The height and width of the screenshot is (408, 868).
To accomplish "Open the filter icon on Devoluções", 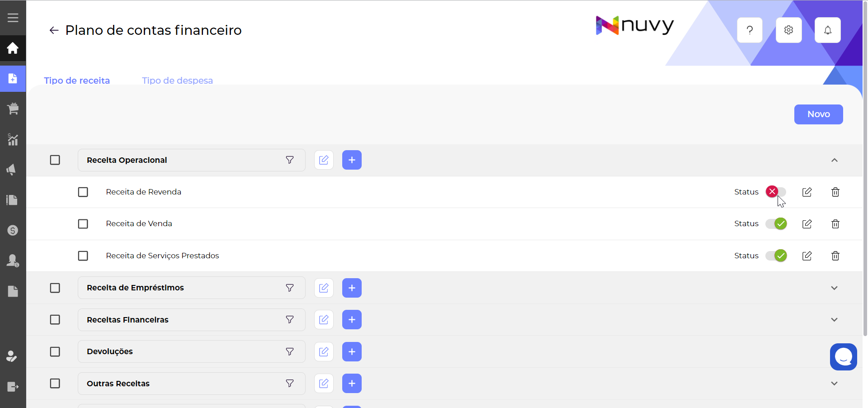I will click(x=289, y=351).
